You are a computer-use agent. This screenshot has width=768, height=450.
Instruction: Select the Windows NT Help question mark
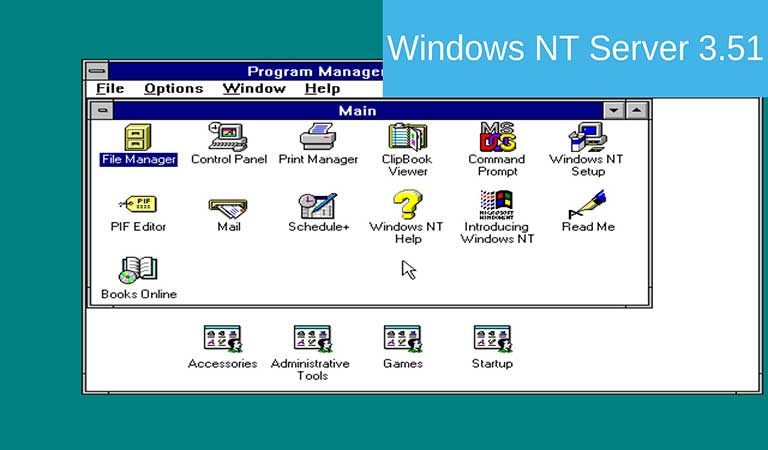pos(408,205)
